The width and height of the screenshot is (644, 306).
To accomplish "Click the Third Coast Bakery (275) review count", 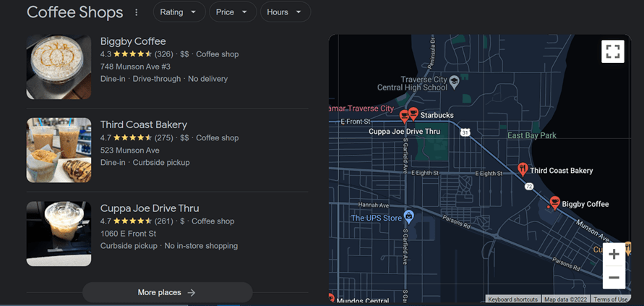I will [163, 137].
